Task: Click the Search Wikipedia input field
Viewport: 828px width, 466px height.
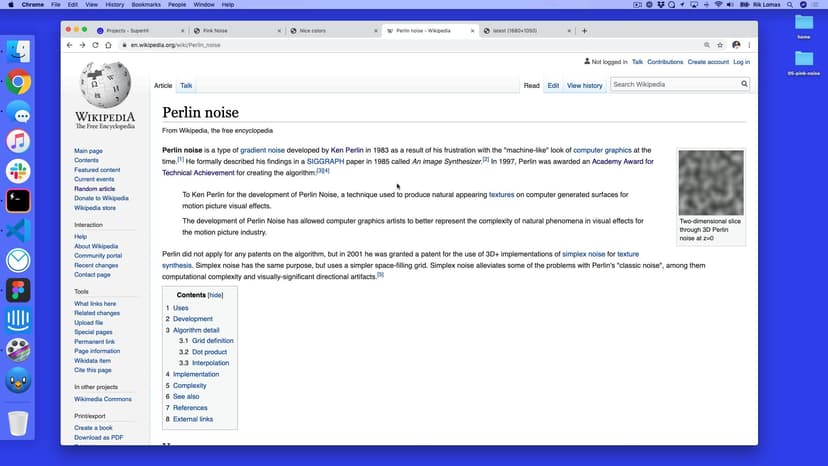Action: pos(675,85)
